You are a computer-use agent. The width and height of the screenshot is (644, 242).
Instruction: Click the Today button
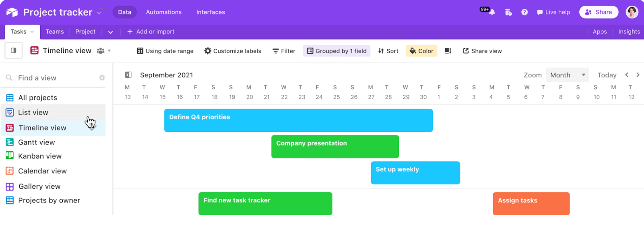pyautogui.click(x=606, y=75)
